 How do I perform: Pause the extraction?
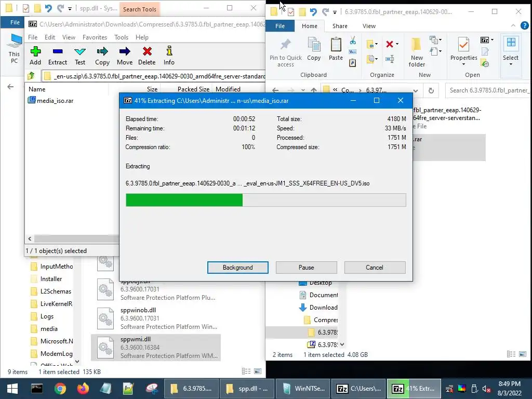coord(307,268)
